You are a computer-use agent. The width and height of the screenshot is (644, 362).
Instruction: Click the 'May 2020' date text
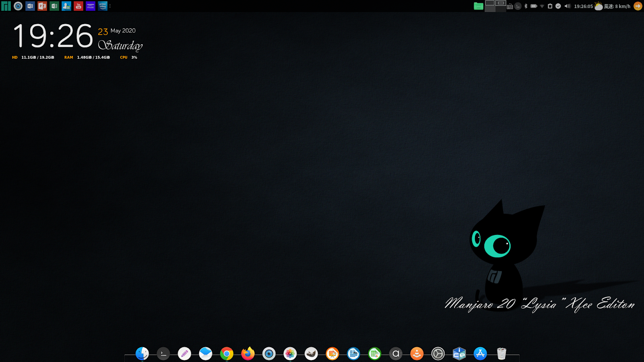click(x=123, y=31)
